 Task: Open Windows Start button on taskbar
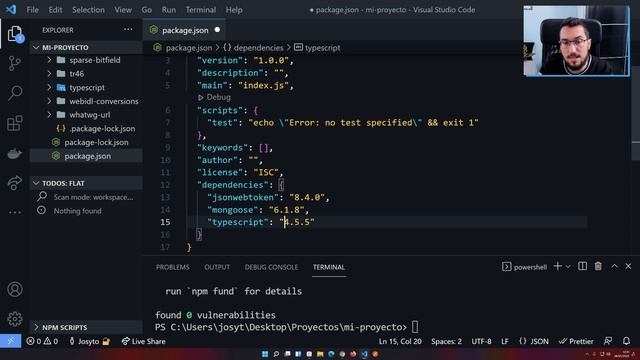[265, 354]
